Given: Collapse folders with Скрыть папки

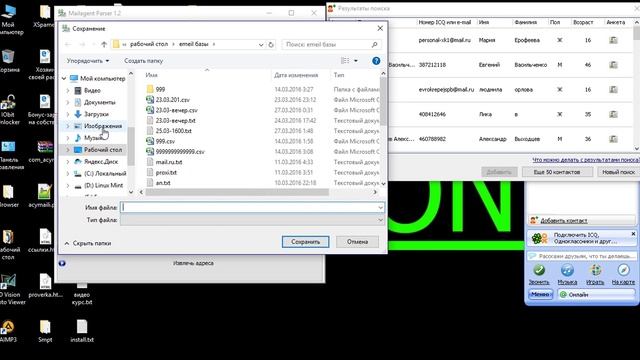Looking at the screenshot, I should point(88,243).
